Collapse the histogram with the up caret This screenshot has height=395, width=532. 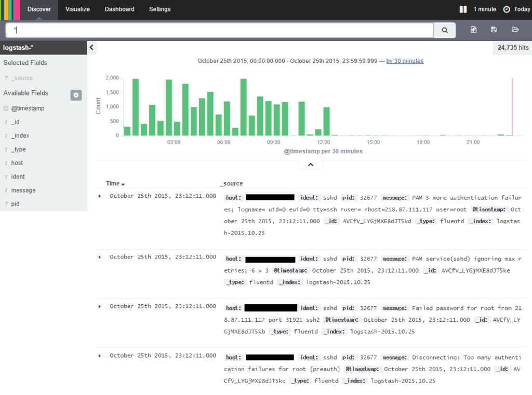pyautogui.click(x=311, y=165)
